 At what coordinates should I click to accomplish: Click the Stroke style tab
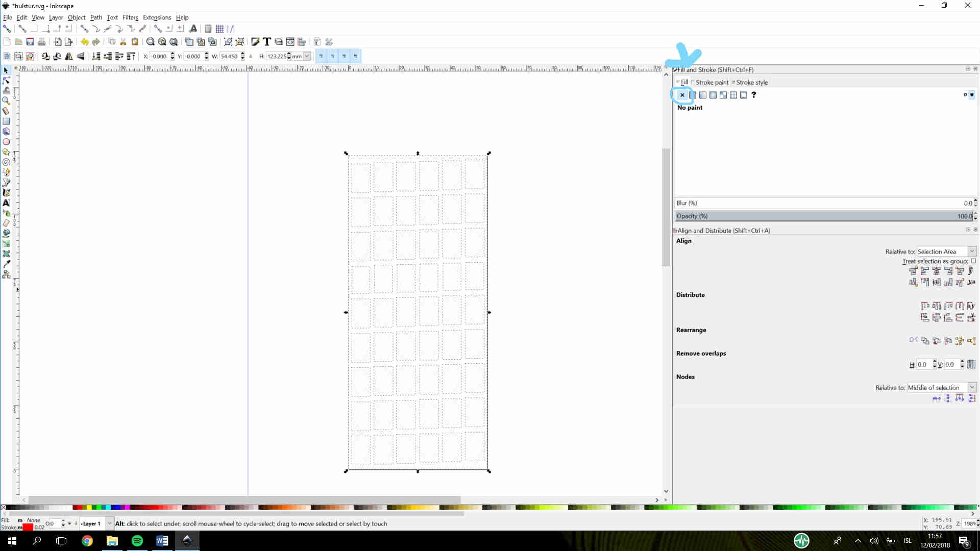(752, 82)
